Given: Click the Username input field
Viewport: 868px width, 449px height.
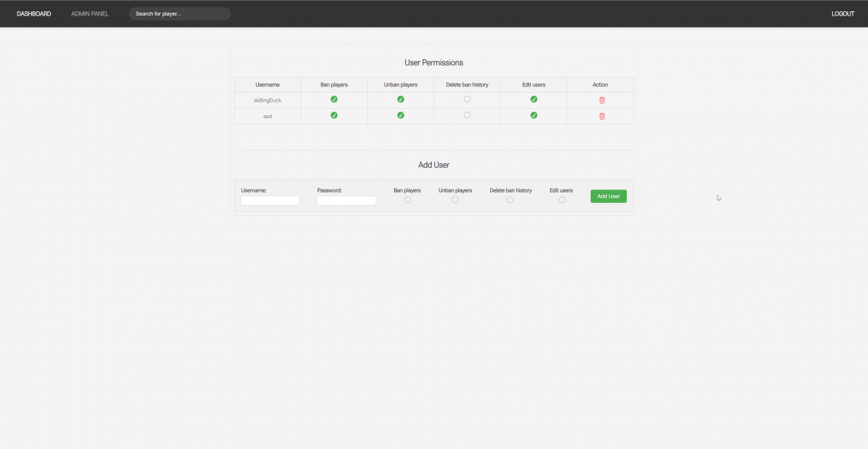Looking at the screenshot, I should 270,201.
